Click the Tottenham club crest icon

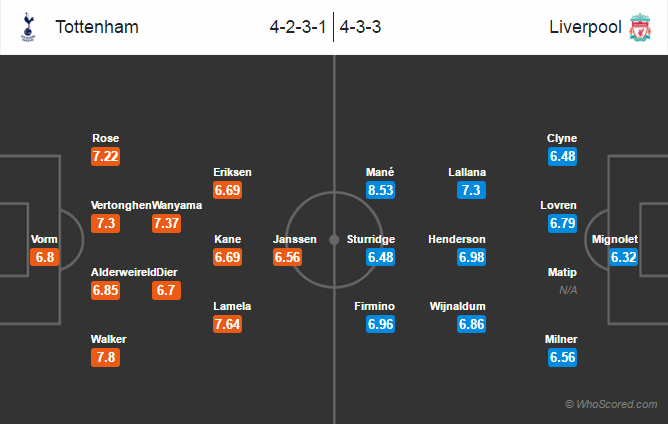28,27
